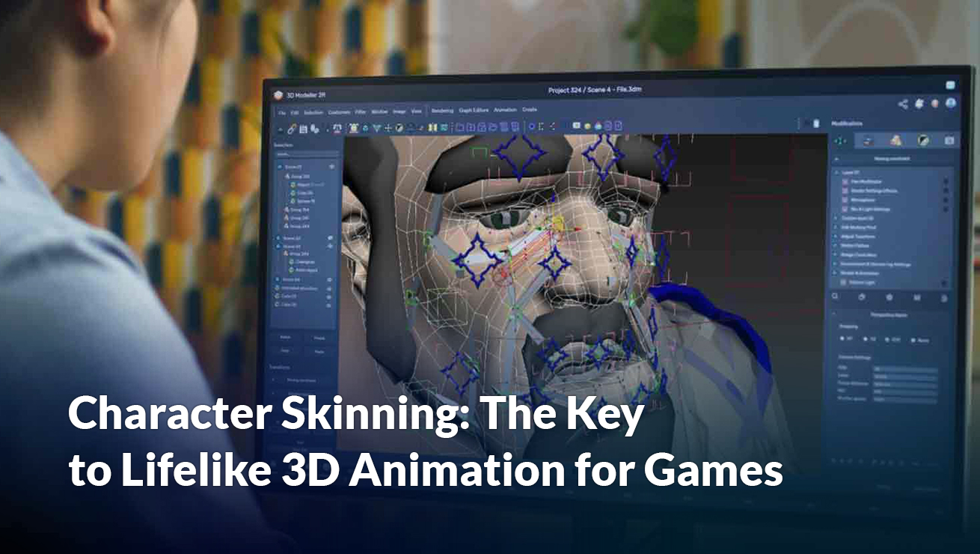Image resolution: width=980 pixels, height=554 pixels.
Task: Toggle visibility of Scene 02 in the outliner
Action: [328, 237]
